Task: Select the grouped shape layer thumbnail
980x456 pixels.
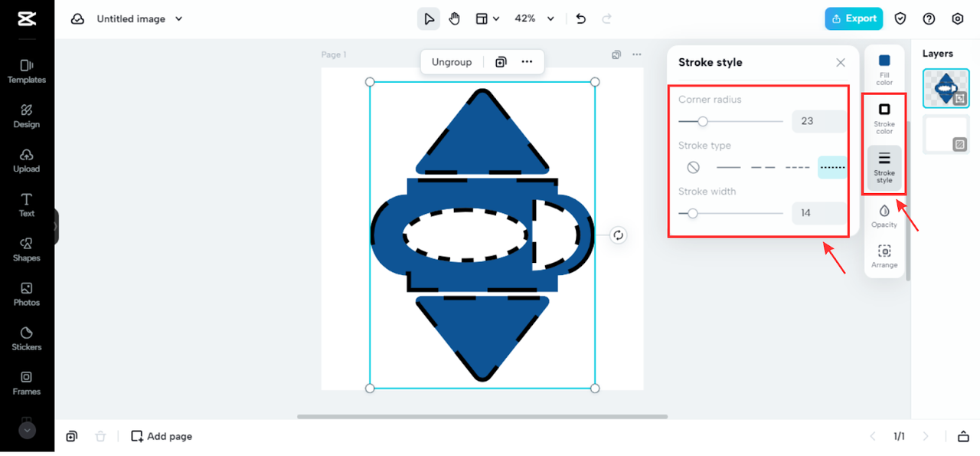Action: coord(946,88)
